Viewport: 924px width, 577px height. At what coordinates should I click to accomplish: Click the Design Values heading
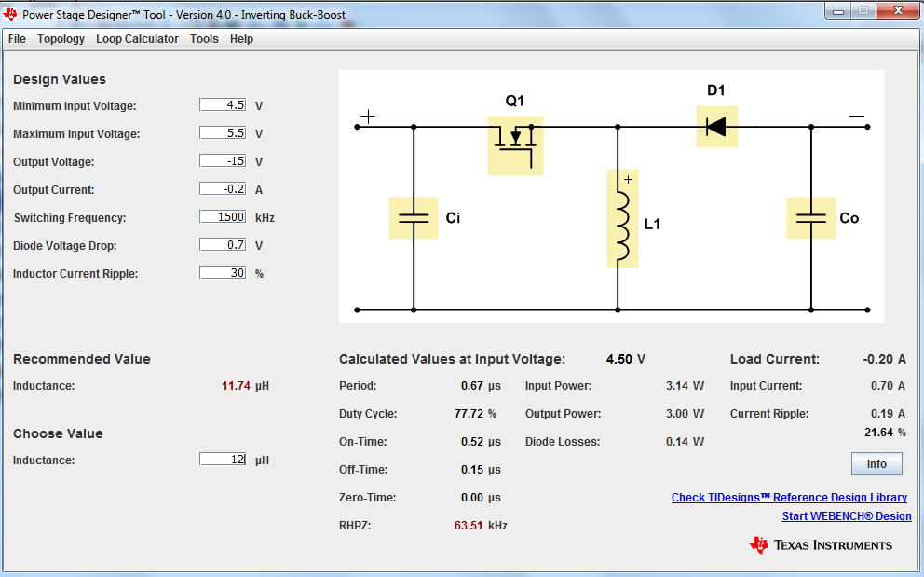coord(60,79)
